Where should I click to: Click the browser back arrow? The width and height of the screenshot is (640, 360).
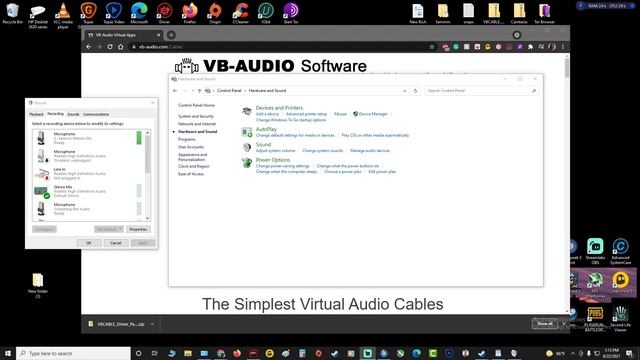(x=89, y=47)
